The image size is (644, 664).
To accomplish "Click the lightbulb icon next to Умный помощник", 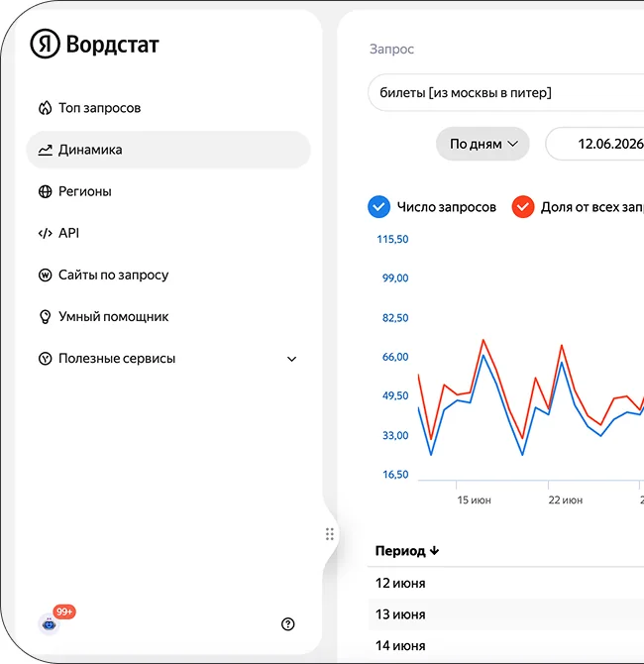I will tap(45, 317).
